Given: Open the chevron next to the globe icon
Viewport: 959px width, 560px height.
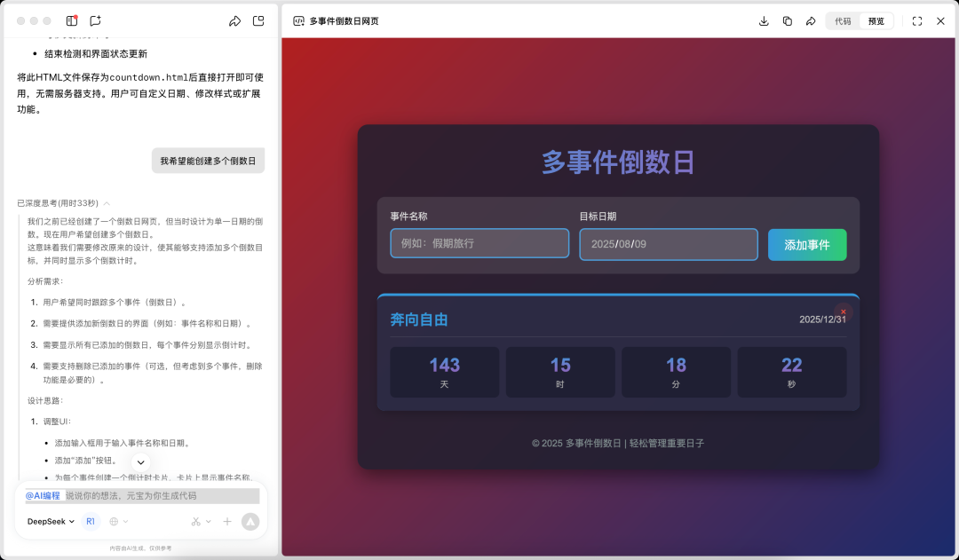Looking at the screenshot, I should 126,522.
